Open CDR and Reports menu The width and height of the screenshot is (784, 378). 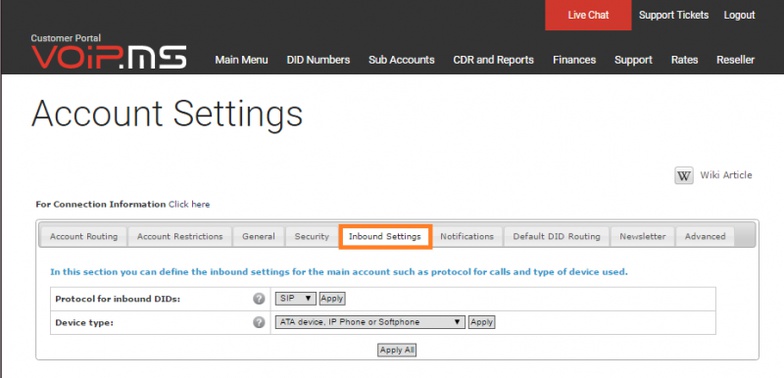coord(494,60)
